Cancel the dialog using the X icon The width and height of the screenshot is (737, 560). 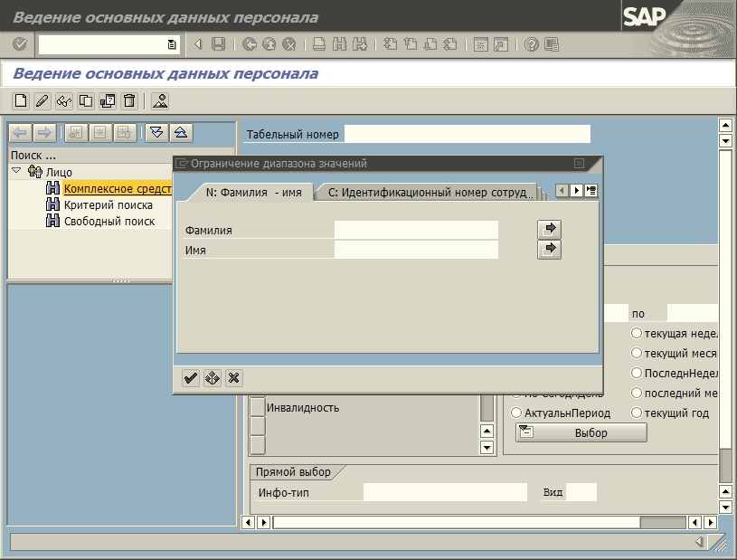point(233,378)
